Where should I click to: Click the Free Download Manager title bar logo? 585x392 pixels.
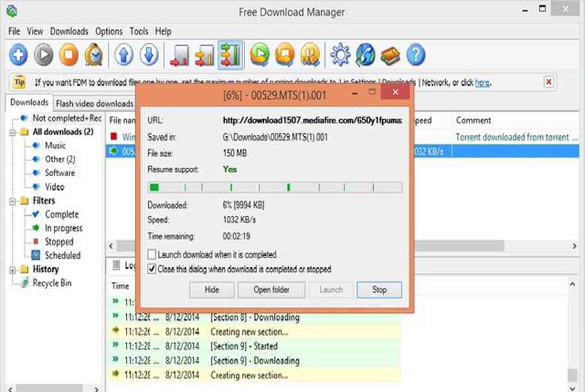[x=12, y=11]
